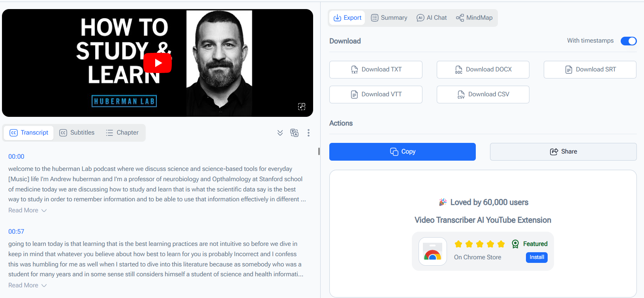The height and width of the screenshot is (298, 644).
Task: Expand Read More under the 00:57 segment
Action: [x=28, y=285]
